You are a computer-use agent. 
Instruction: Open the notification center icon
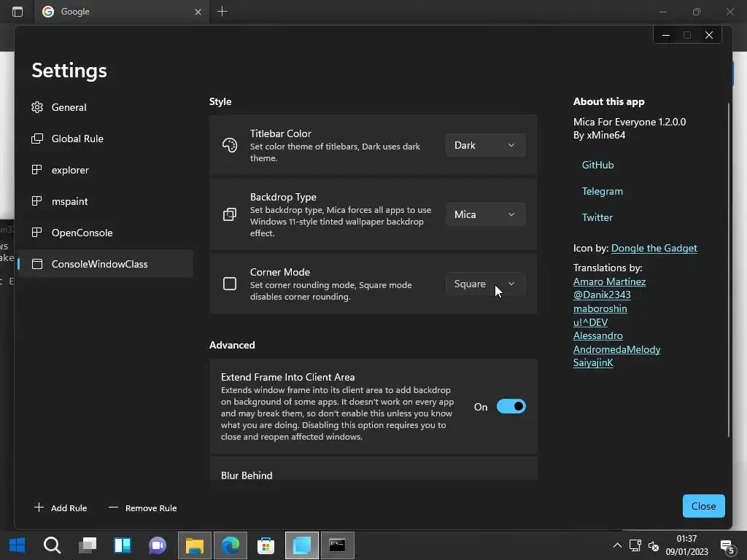pos(727,546)
